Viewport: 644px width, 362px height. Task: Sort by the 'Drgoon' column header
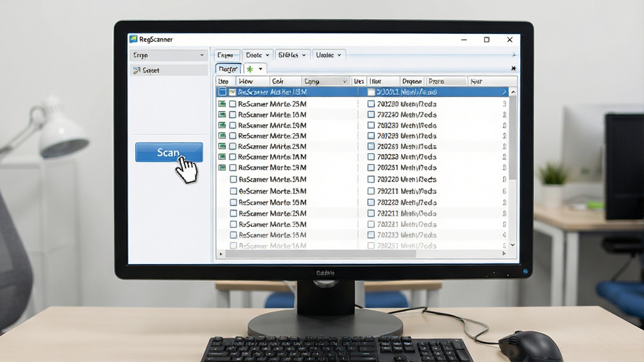pos(412,81)
